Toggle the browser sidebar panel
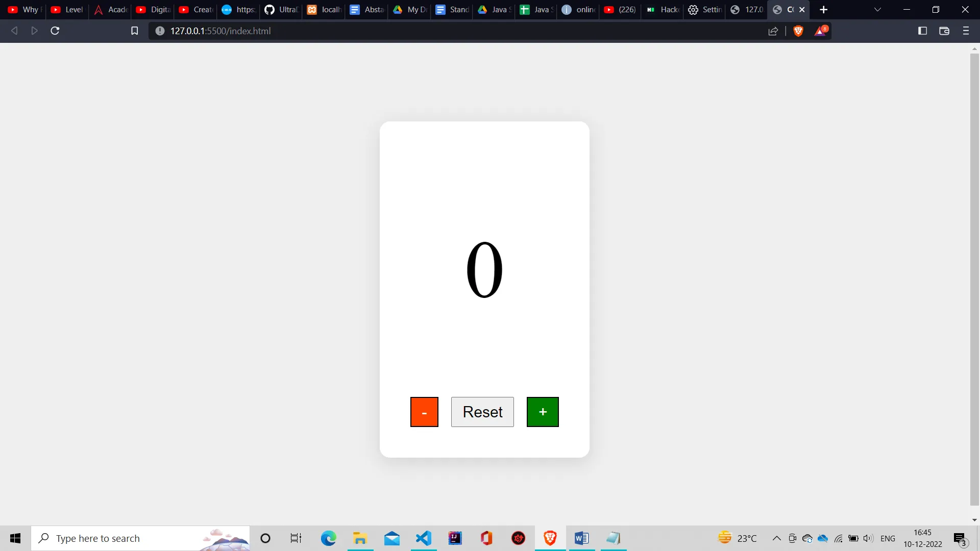This screenshot has height=551, width=980. click(x=922, y=31)
